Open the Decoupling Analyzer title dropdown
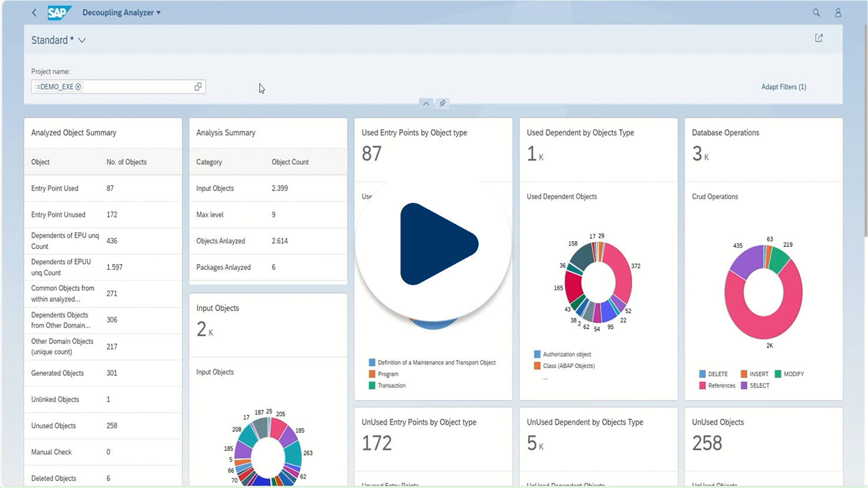868x488 pixels. [x=122, y=12]
